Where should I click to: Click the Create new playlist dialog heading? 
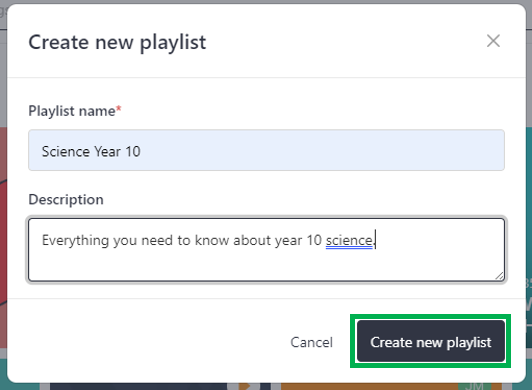click(x=117, y=42)
